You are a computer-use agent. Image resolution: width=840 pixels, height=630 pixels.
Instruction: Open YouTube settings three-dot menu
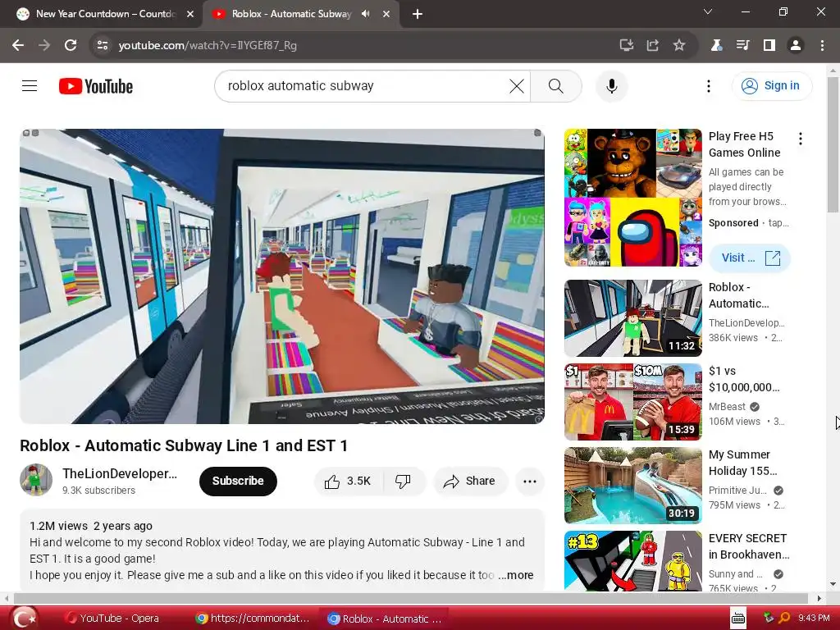click(x=709, y=85)
